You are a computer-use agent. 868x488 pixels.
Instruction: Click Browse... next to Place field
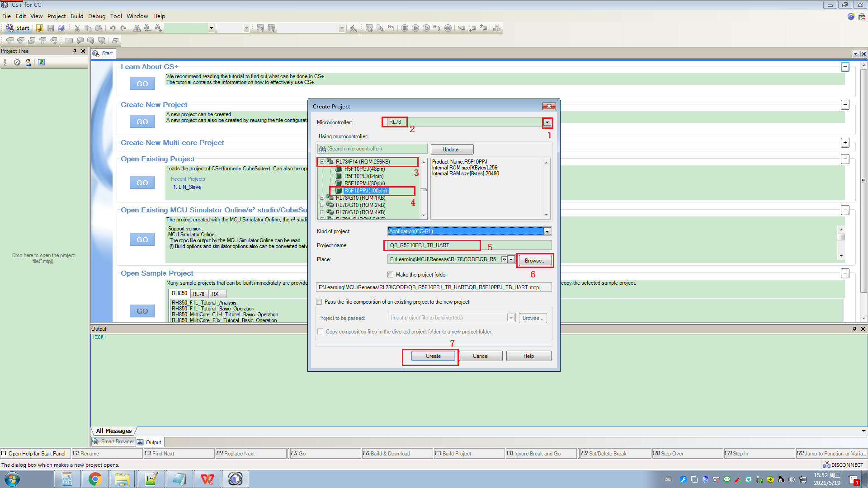[x=535, y=261]
